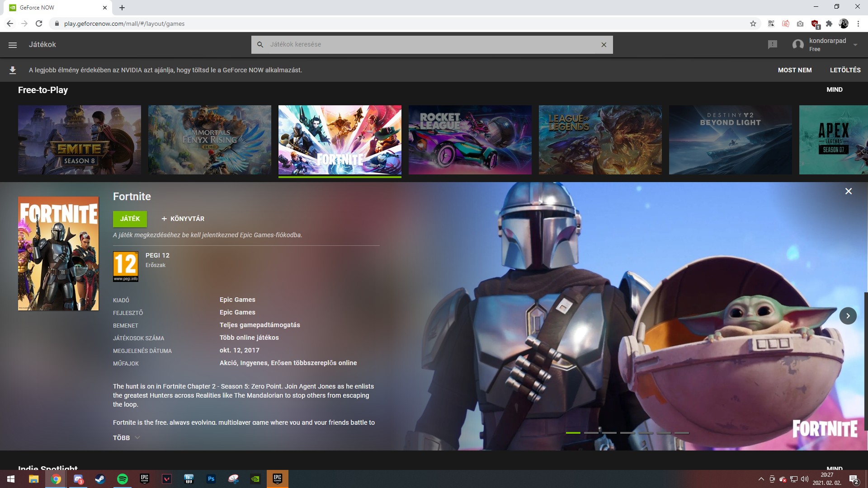The image size is (868, 488).
Task: Bookmark this page with star icon
Action: (753, 23)
